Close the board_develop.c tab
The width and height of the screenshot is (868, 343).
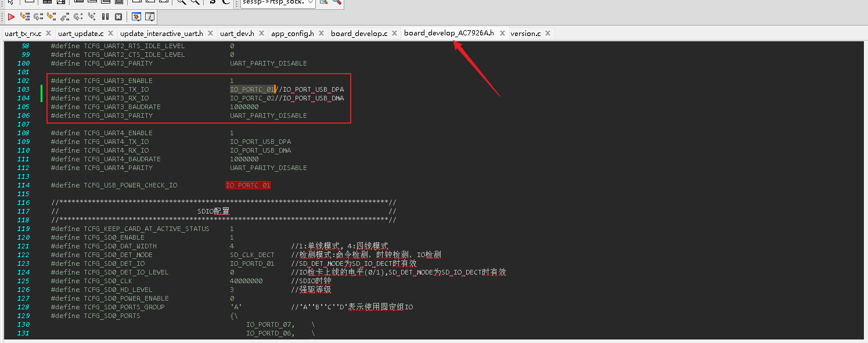coord(394,33)
